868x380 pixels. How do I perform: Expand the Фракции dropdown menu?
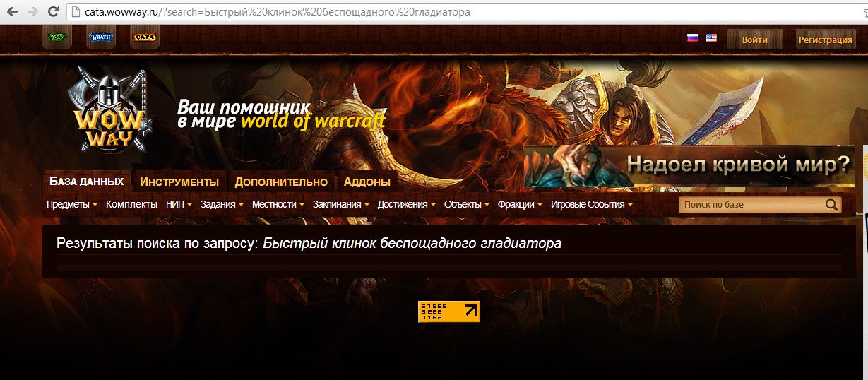coord(520,204)
